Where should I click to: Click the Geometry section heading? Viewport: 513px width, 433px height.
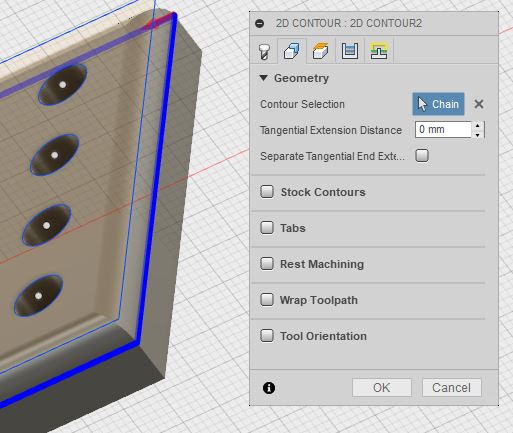[301, 78]
